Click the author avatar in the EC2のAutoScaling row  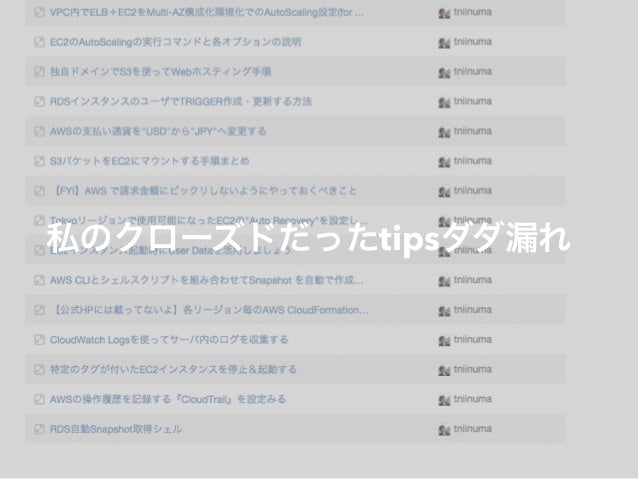(444, 43)
